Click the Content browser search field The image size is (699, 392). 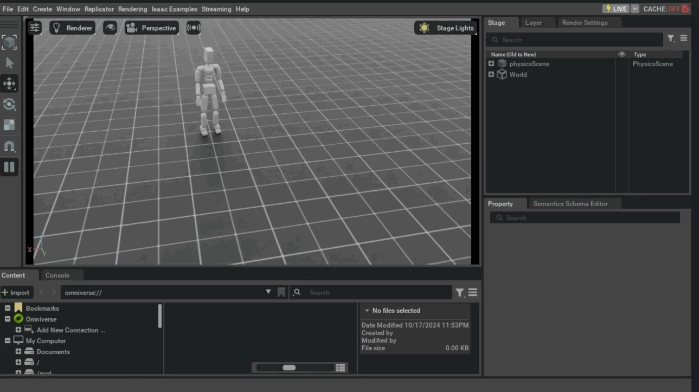pyautogui.click(x=371, y=293)
